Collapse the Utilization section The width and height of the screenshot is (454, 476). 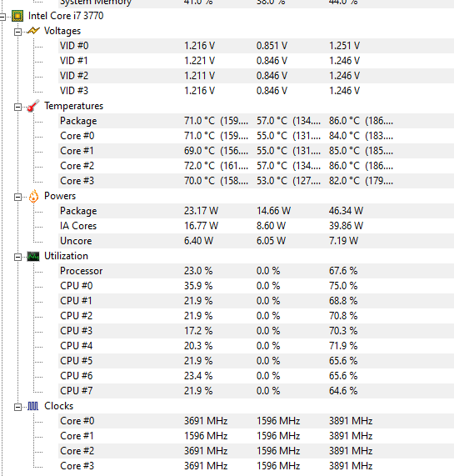coord(17,257)
